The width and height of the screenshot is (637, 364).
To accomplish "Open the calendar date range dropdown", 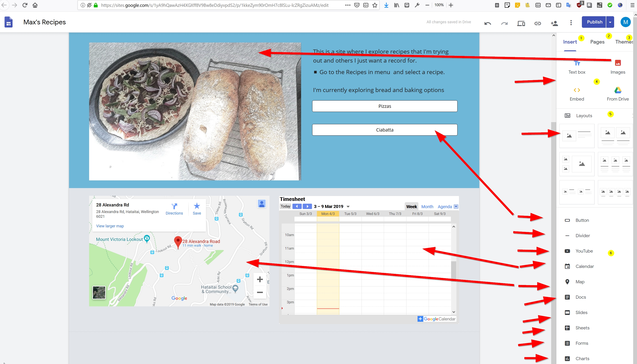I will (348, 206).
